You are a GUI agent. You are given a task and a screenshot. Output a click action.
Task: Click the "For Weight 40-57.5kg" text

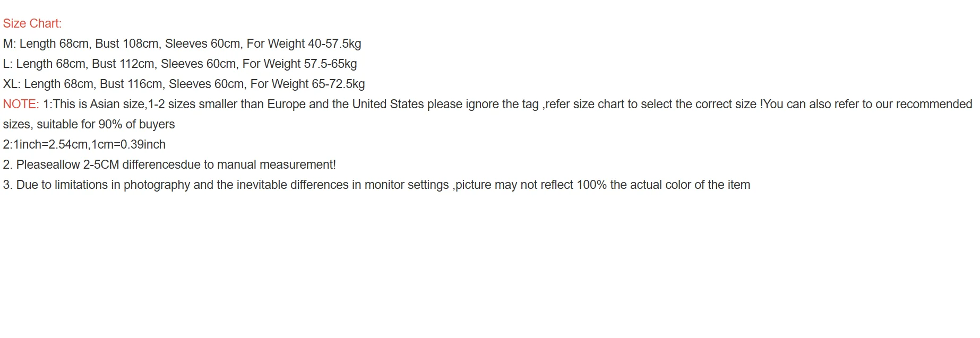click(x=304, y=44)
